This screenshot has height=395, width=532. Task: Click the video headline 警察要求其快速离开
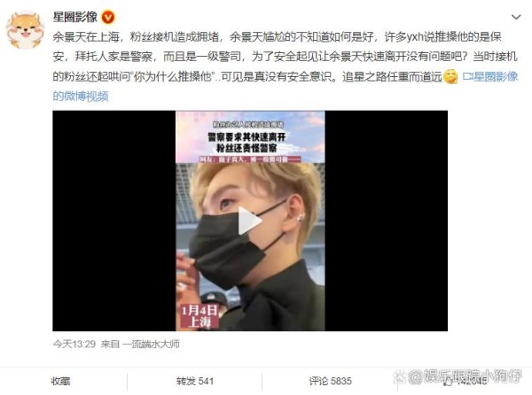pyautogui.click(x=247, y=137)
